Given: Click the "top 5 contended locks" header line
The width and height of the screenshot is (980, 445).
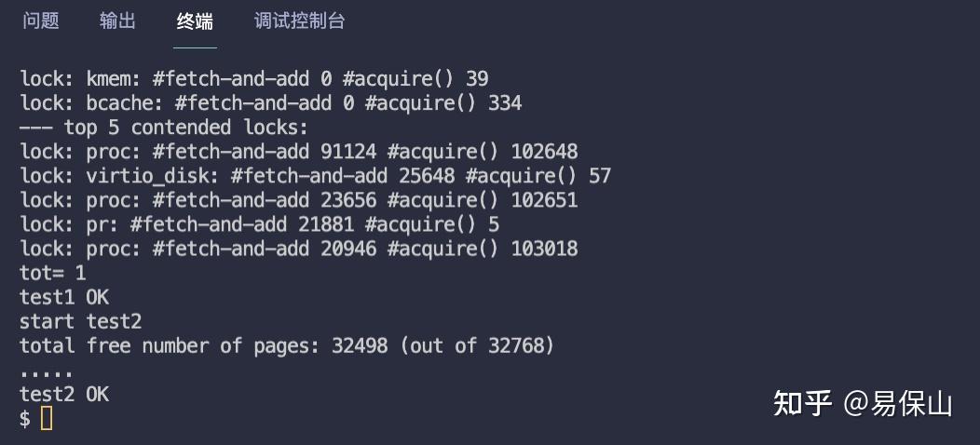Looking at the screenshot, I should pos(164,128).
